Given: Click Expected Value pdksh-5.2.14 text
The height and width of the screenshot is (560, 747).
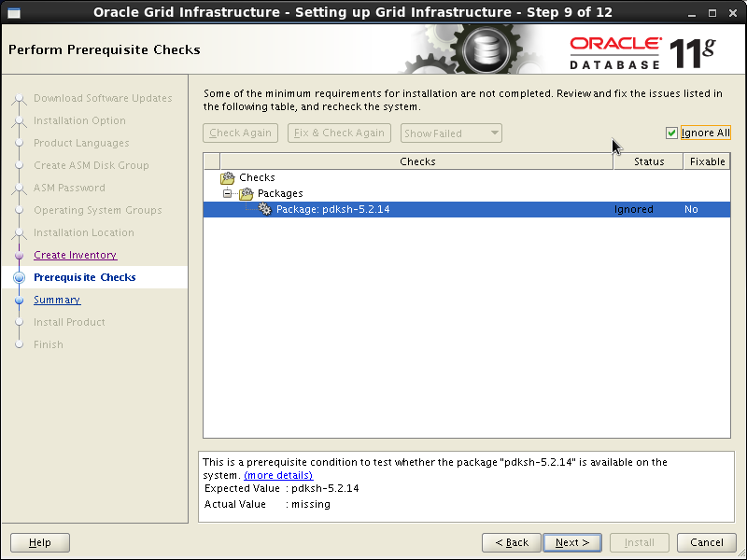Looking at the screenshot, I should pyautogui.click(x=325, y=488).
